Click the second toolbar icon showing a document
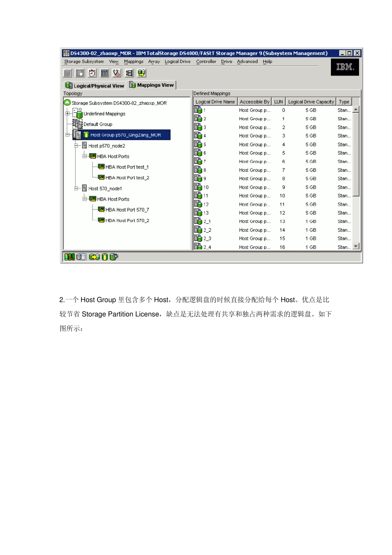 tap(80, 73)
